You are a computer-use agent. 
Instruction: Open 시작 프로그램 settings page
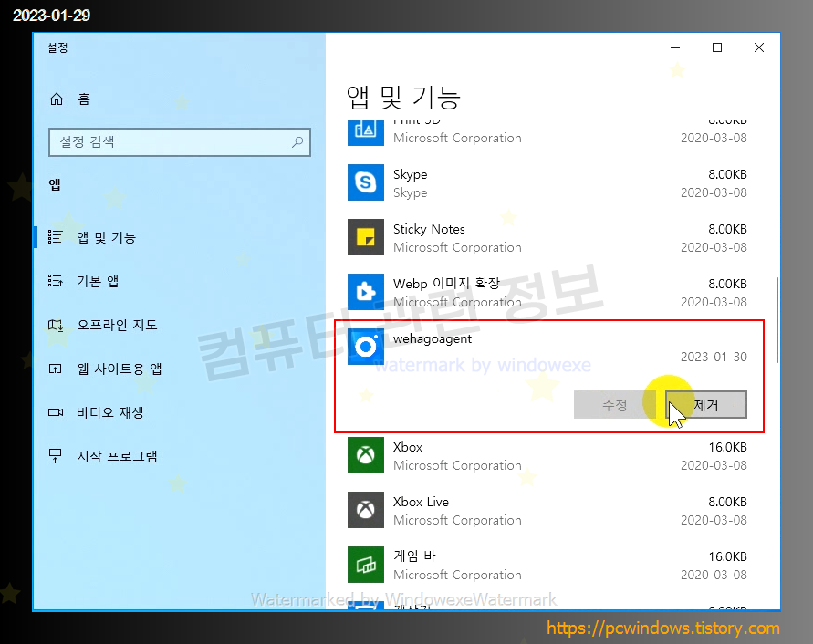(x=117, y=456)
